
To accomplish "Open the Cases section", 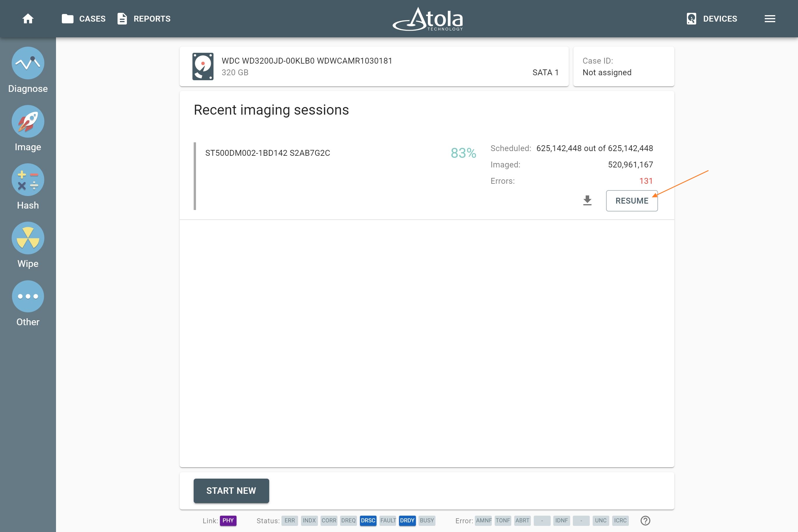I will click(x=83, y=19).
